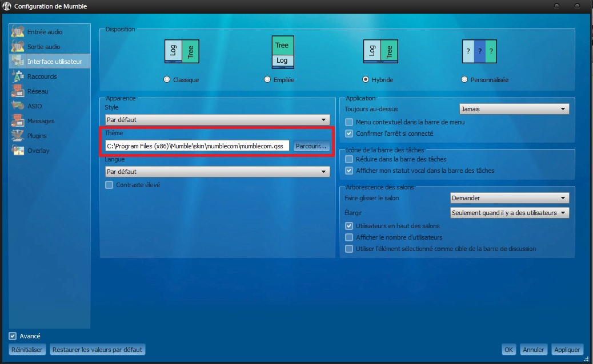Click the Appliquer button
This screenshot has height=364, width=593.
tap(567, 350)
